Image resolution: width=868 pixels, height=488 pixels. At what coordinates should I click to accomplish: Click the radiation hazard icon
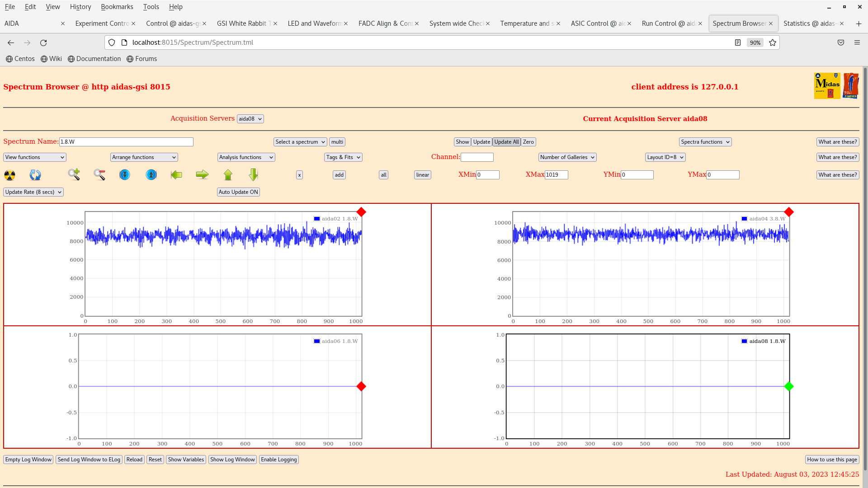[9, 175]
